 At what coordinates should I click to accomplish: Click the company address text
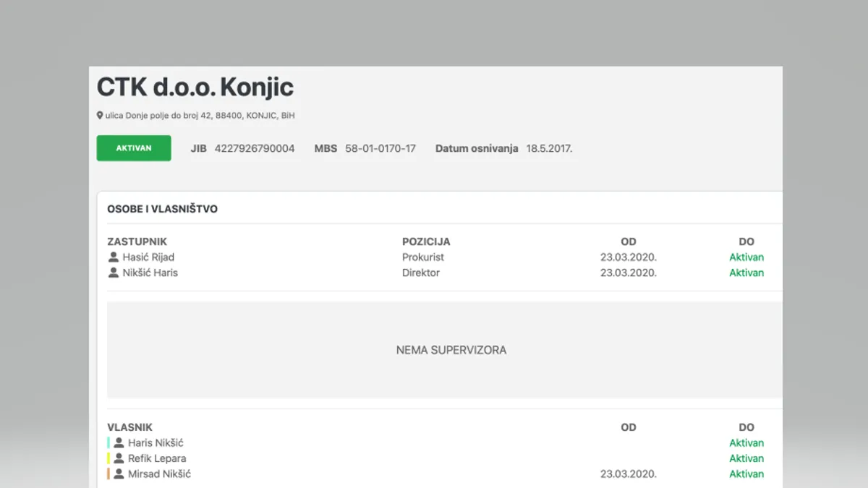[x=200, y=116]
